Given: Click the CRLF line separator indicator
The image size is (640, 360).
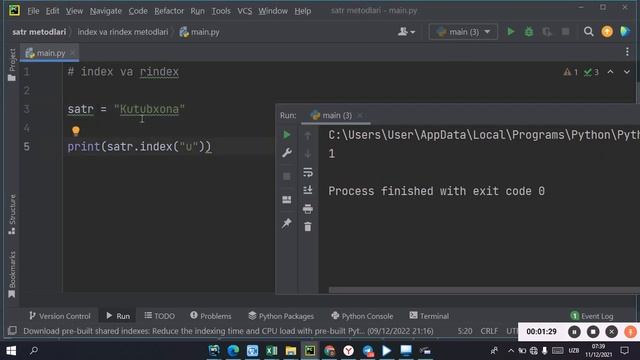Looking at the screenshot, I should pos(489,331).
